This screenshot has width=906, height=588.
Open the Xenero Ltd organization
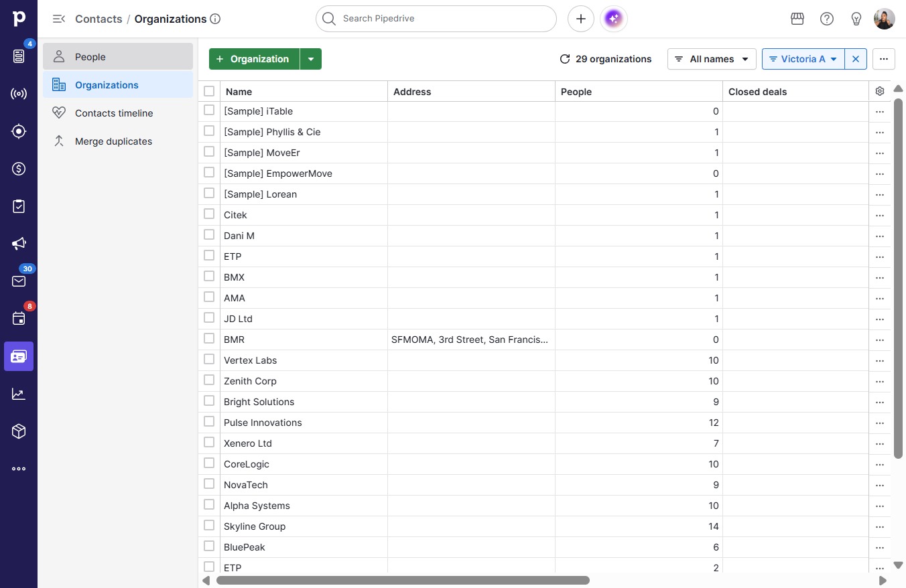pyautogui.click(x=248, y=443)
